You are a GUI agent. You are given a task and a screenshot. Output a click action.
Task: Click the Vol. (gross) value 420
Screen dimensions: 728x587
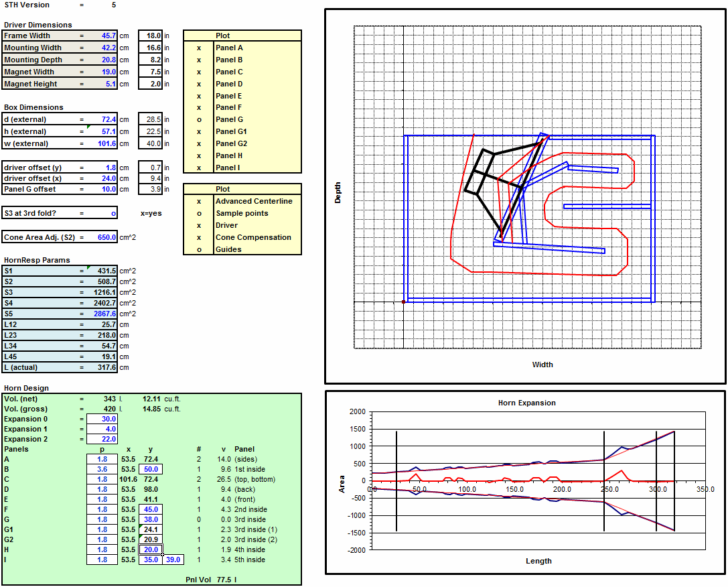click(110, 409)
